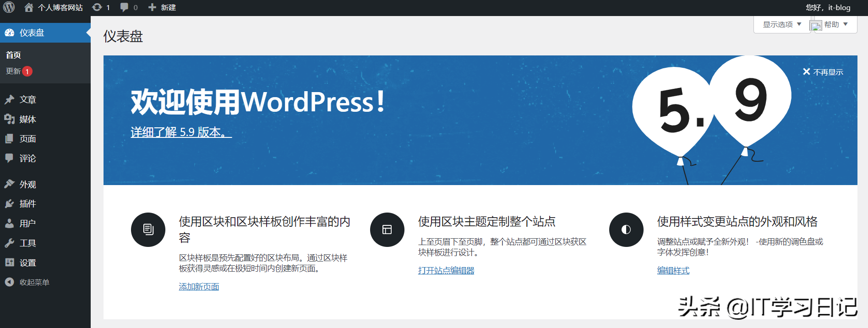Click the 用户 person icon
The width and height of the screenshot is (868, 328).
coord(10,223)
